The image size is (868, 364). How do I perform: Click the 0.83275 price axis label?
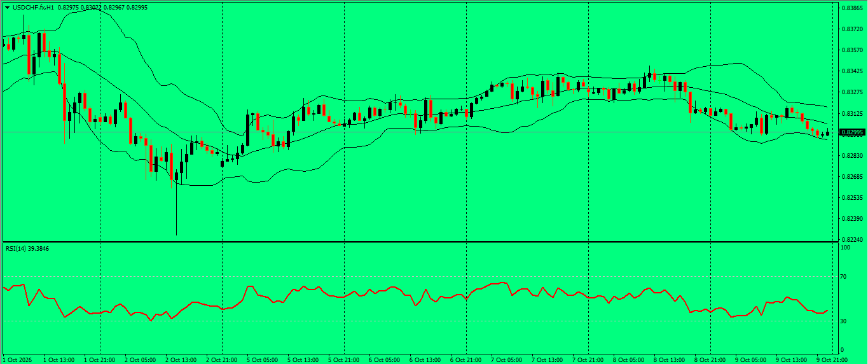pos(851,92)
